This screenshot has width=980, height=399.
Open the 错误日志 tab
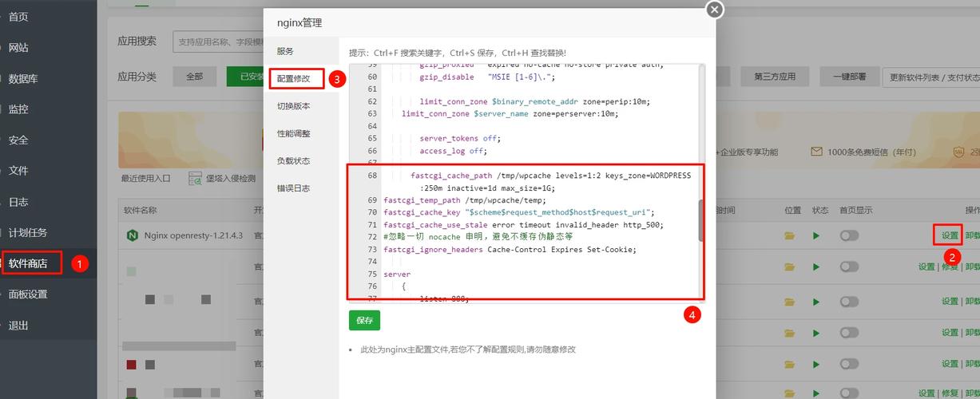293,188
